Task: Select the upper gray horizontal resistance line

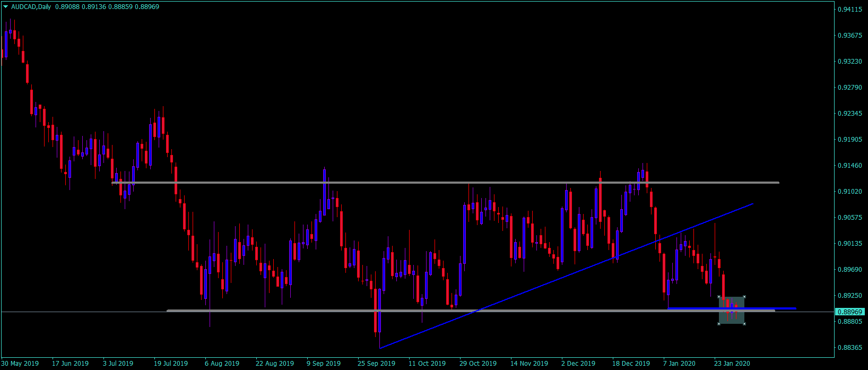Action: tap(446, 183)
